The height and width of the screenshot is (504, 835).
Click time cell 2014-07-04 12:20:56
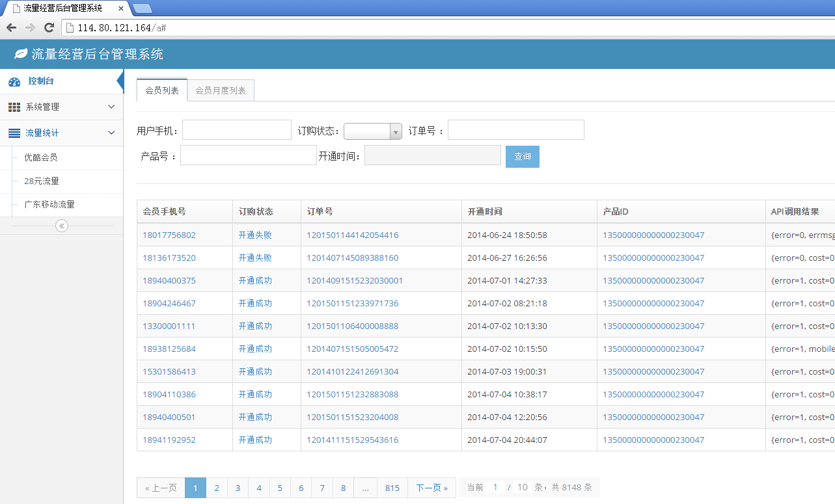coord(507,417)
